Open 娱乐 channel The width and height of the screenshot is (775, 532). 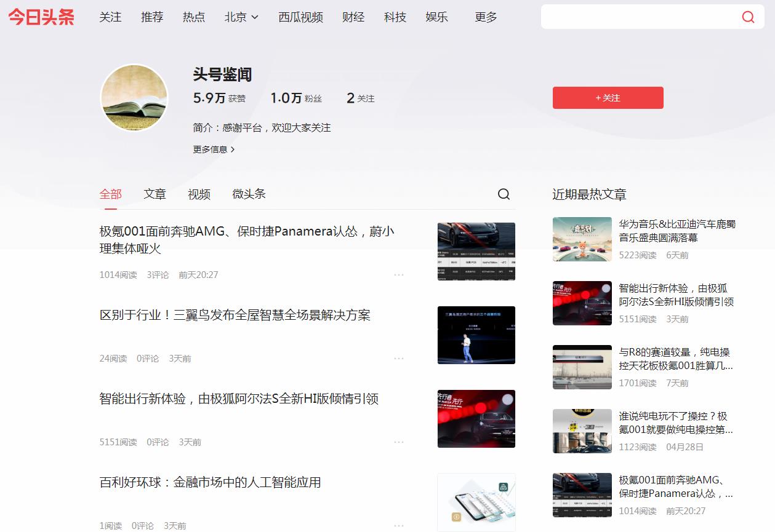(x=436, y=17)
